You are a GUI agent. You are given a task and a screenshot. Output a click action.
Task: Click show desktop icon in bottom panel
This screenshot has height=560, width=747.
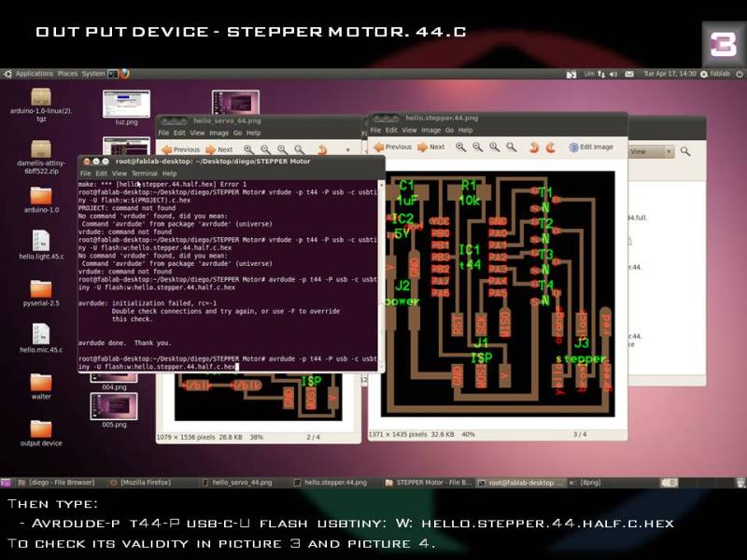pos(6,483)
